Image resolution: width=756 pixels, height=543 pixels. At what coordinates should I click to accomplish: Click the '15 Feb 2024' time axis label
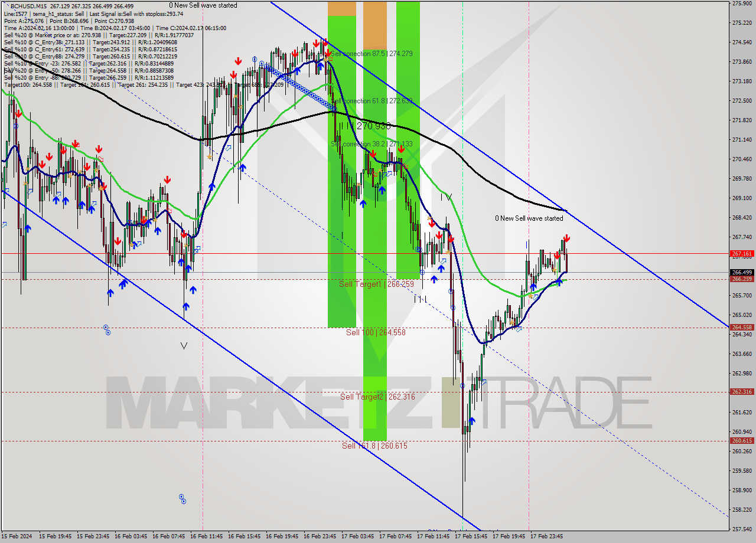pyautogui.click(x=17, y=537)
